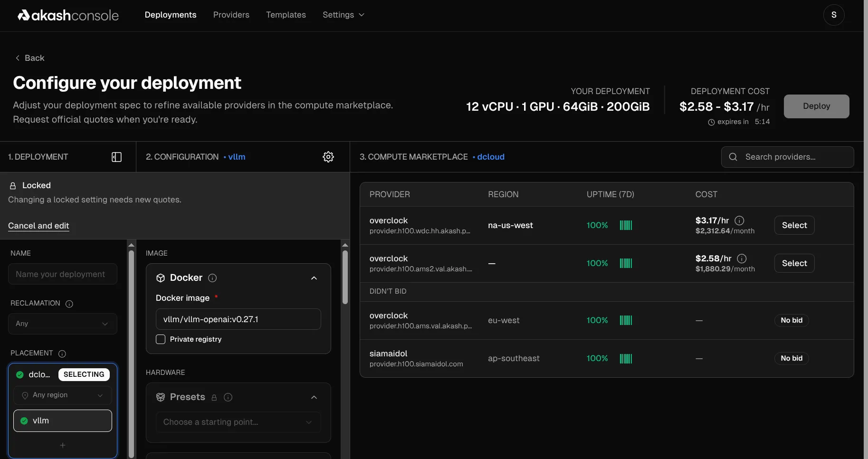868x459 pixels.
Task: Show cost details for $2.58/hr provider
Action: pos(742,258)
